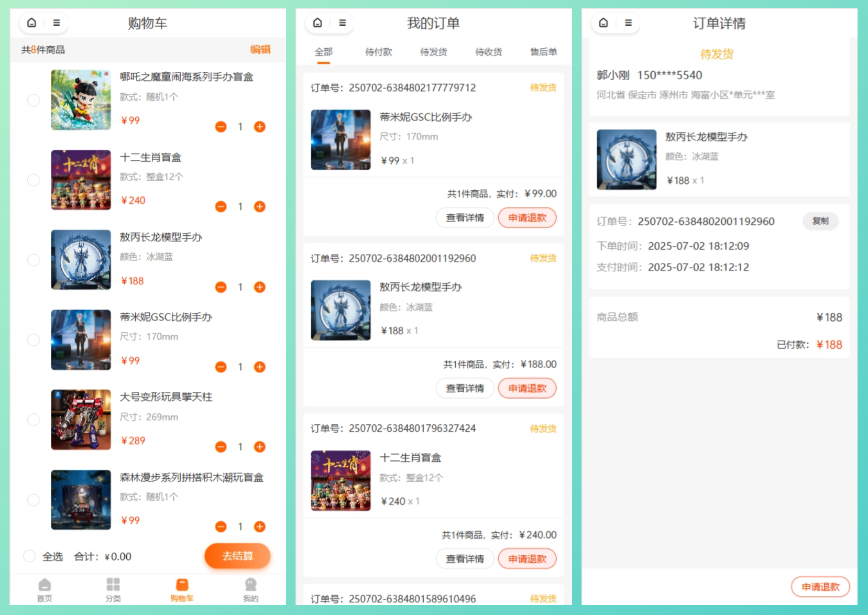868x615 pixels.
Task: Copy the order number with 复制 button
Action: click(820, 221)
